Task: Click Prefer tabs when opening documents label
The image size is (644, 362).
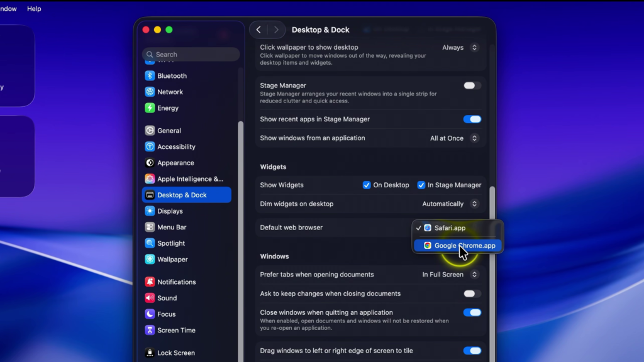Action: coord(317,275)
